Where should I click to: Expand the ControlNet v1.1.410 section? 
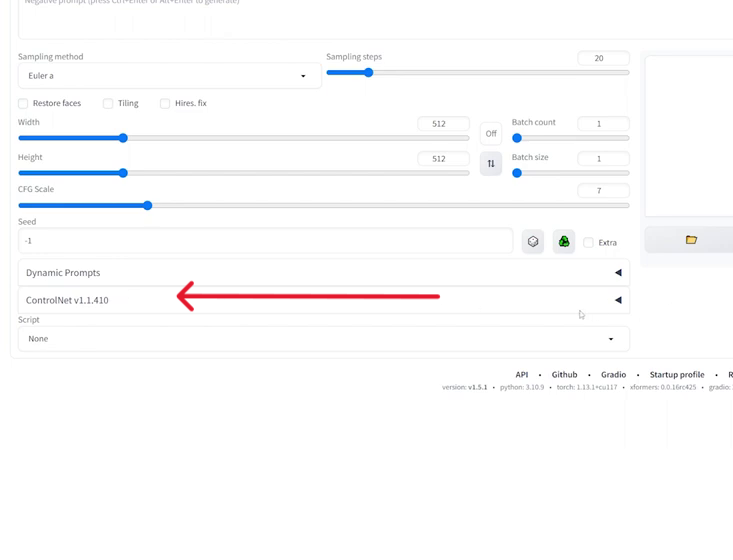pyautogui.click(x=323, y=300)
